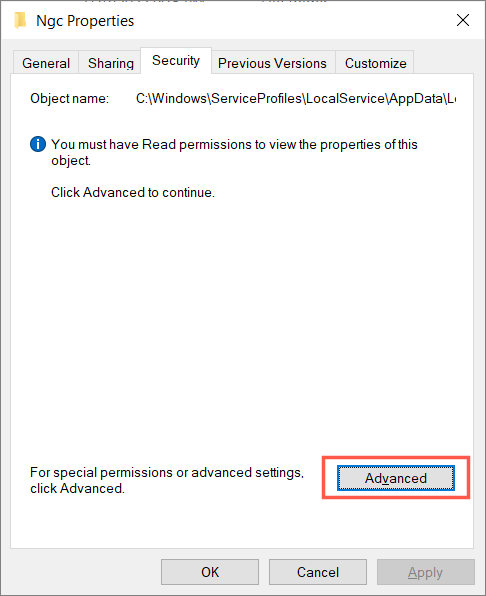Screen dimensions: 486x596
Task: Click the blue information icon
Action: (38, 144)
